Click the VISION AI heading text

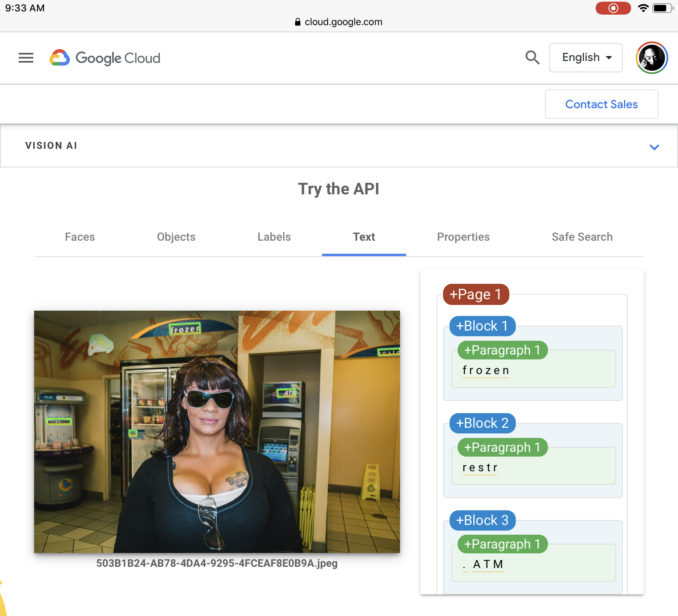tap(51, 146)
